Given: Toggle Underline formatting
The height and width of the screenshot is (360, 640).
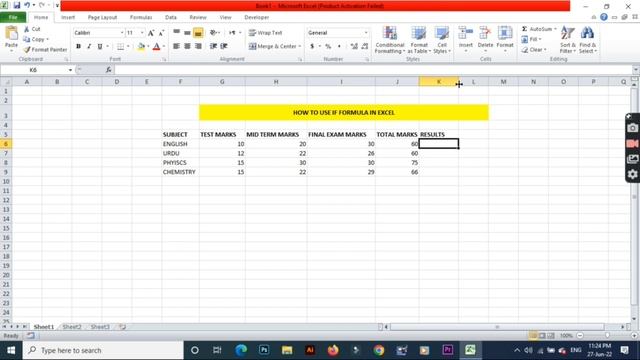Looking at the screenshot, I should click(100, 47).
